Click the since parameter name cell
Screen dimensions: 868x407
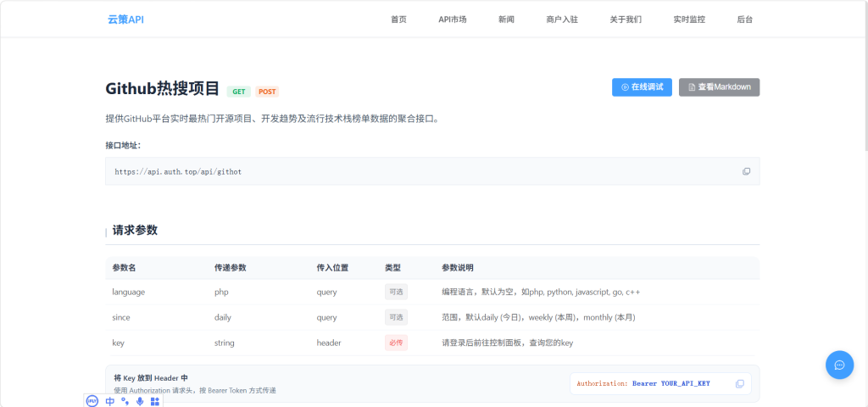pyautogui.click(x=120, y=317)
